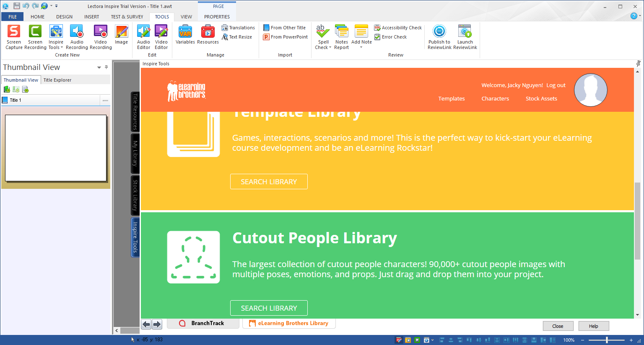Screen dimensions: 644x345
Task: Click Log out in the eLearning Brothers header
Action: tap(556, 85)
